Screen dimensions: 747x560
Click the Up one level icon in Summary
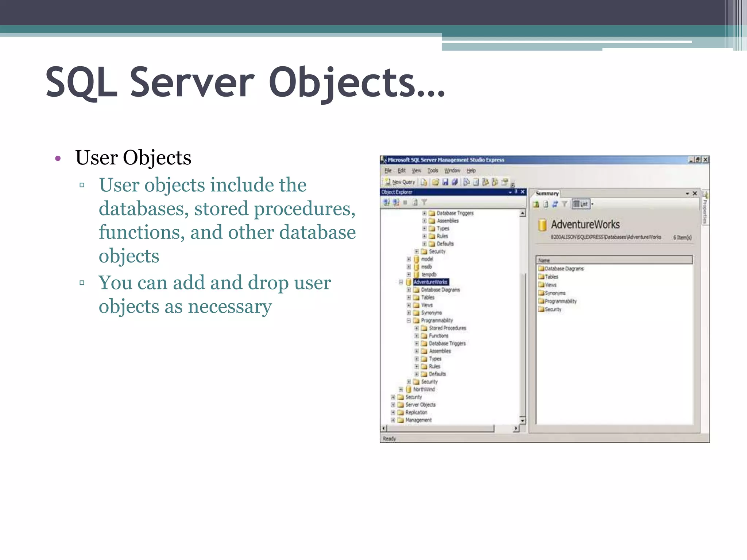point(536,204)
